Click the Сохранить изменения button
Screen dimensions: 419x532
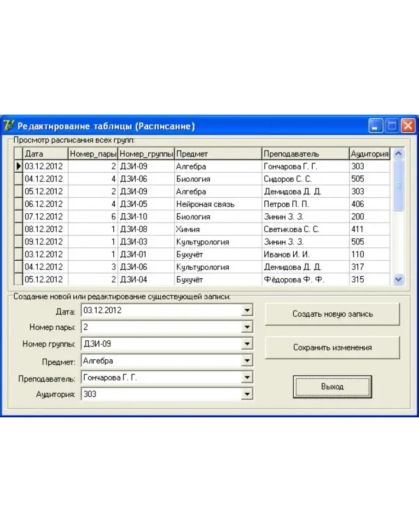pyautogui.click(x=332, y=348)
